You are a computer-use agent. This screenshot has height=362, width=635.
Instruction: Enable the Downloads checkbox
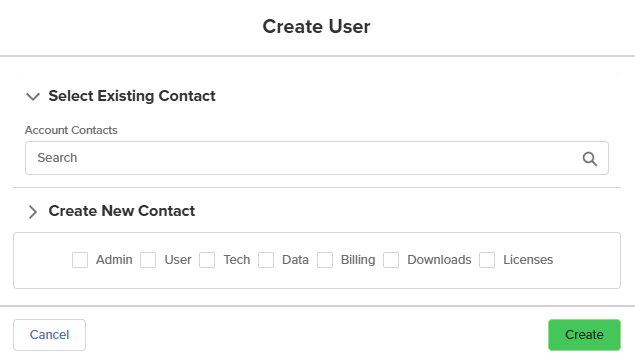391,260
